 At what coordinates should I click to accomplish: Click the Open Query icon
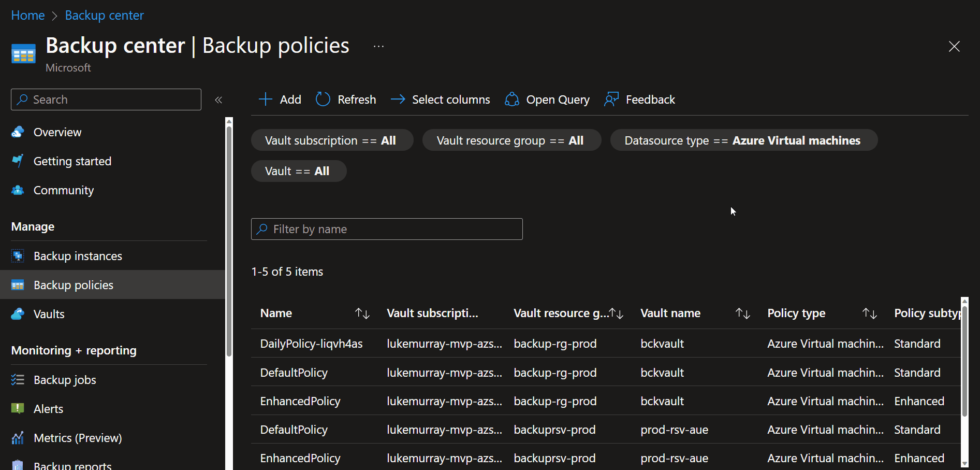point(512,99)
